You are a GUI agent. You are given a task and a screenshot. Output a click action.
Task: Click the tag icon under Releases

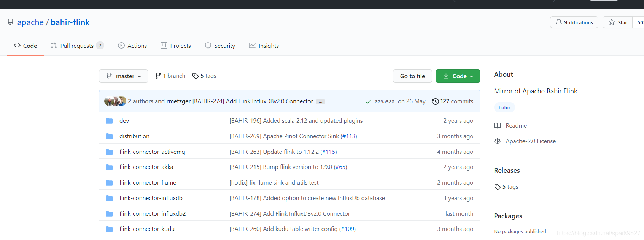497,187
